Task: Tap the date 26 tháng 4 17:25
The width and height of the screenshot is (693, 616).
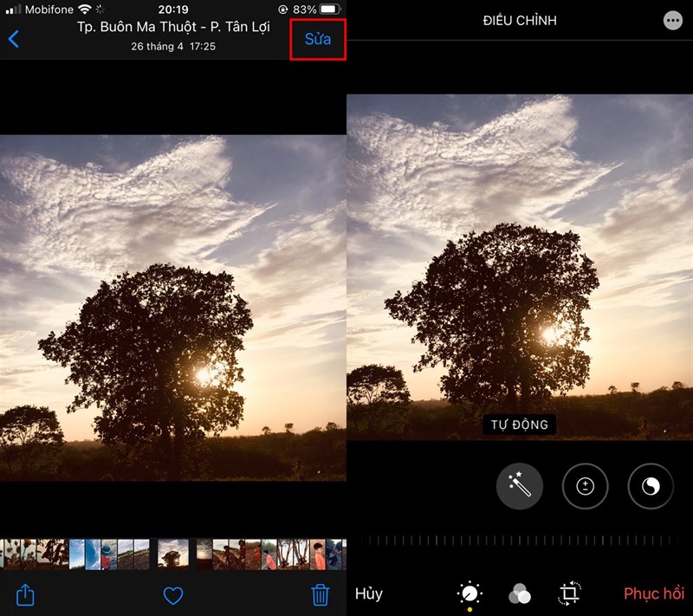Action: pos(173,47)
